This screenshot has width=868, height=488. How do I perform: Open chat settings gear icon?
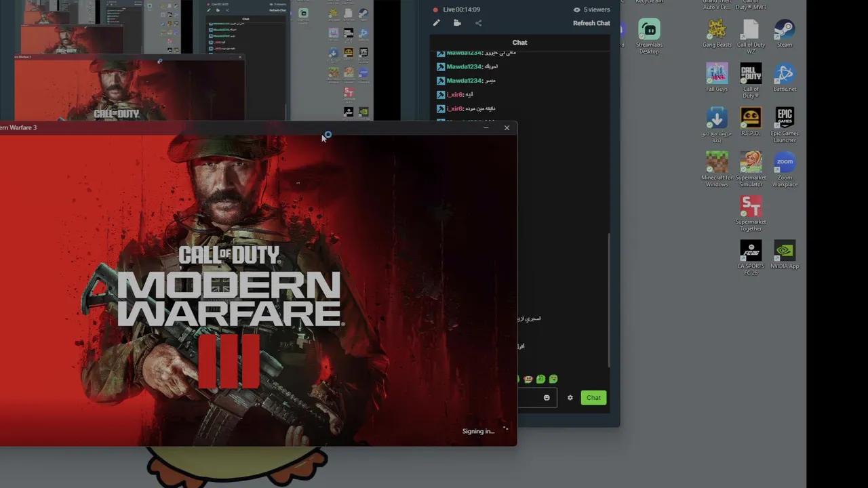click(570, 398)
